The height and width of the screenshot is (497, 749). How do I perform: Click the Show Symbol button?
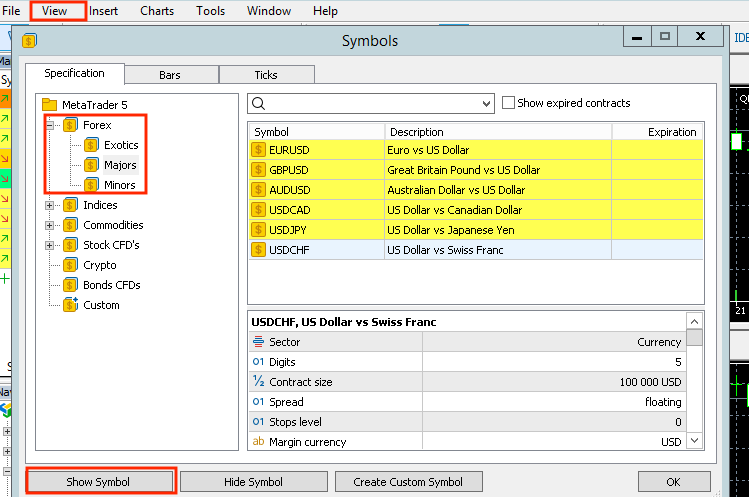pos(98,482)
